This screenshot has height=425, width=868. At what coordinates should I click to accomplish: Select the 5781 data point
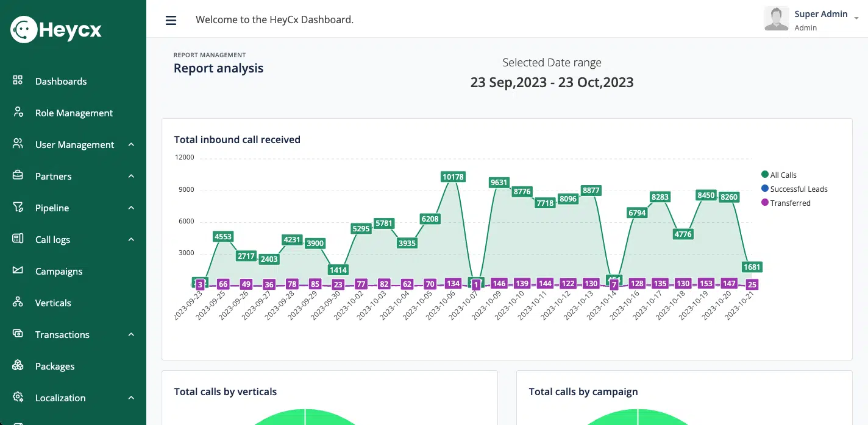(x=384, y=223)
